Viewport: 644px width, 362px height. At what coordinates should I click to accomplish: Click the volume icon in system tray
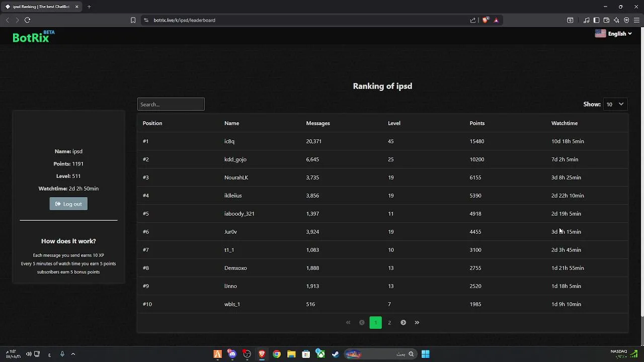pos(29,354)
